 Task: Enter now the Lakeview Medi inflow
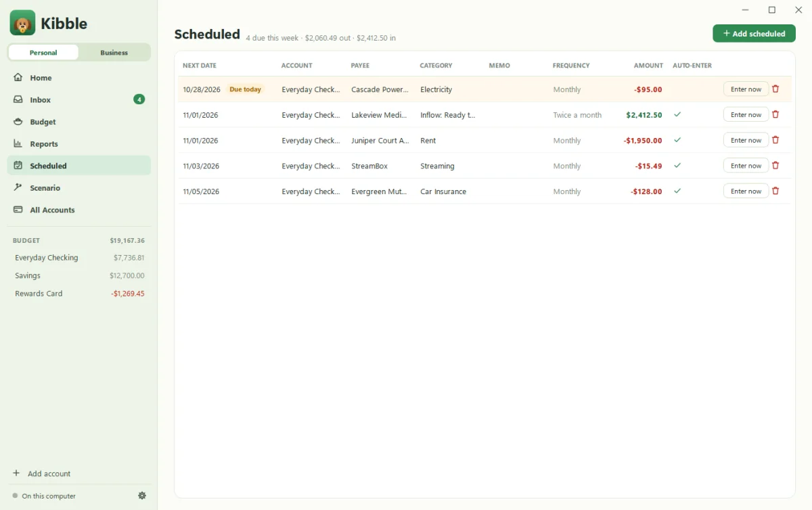[746, 114]
